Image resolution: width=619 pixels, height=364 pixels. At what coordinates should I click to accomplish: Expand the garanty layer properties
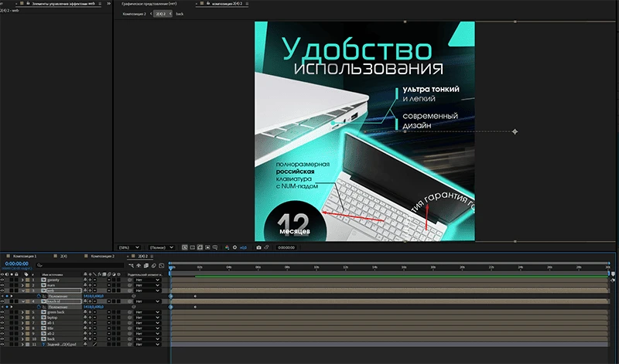[x=22, y=280]
